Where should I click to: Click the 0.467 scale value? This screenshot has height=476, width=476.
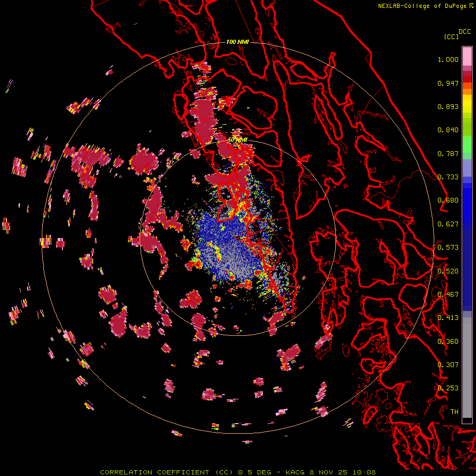click(448, 294)
